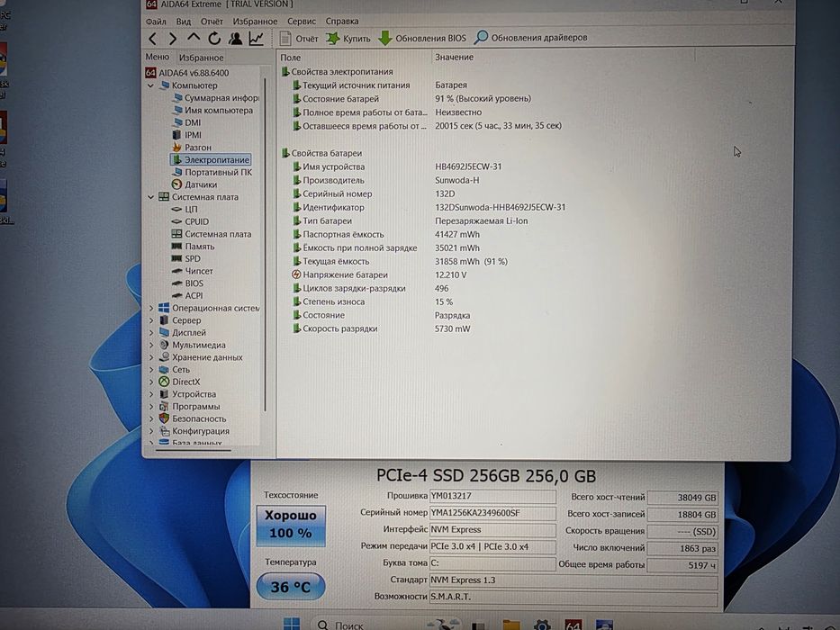840x630 pixels.
Task: Select Суммарная информация tree item
Action: (x=215, y=98)
